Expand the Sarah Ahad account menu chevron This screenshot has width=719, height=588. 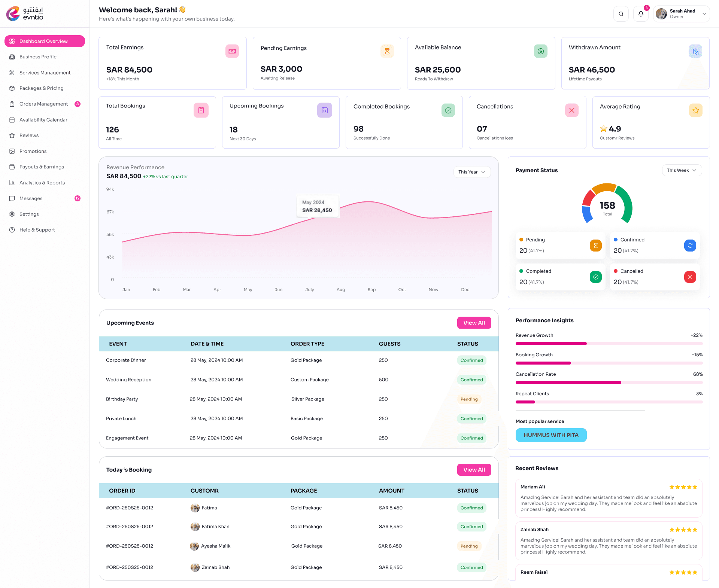point(704,14)
